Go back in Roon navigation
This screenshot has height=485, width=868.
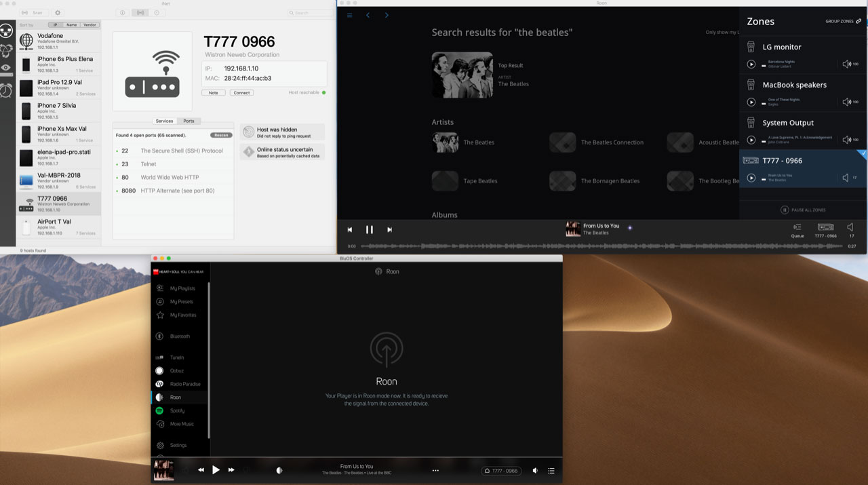368,15
